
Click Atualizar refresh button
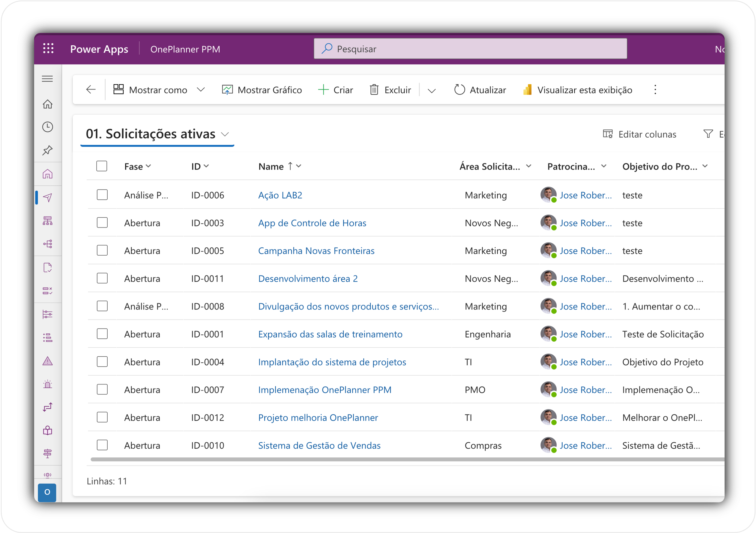(x=480, y=90)
